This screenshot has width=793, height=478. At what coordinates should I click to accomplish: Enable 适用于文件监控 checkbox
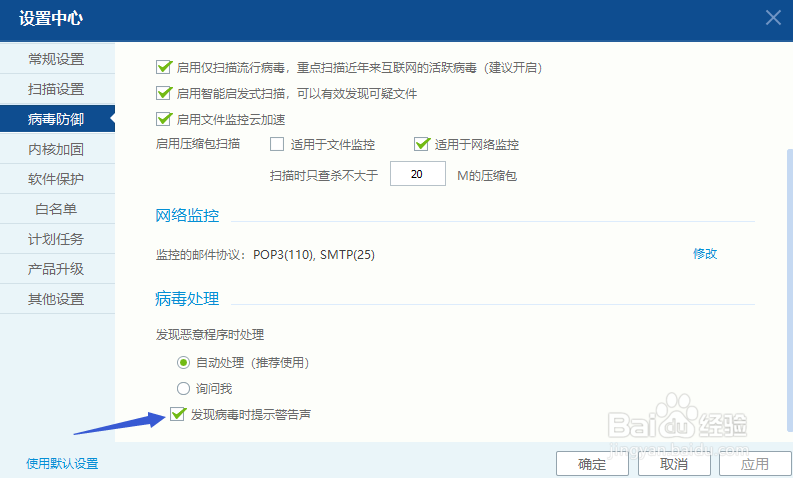pos(277,145)
